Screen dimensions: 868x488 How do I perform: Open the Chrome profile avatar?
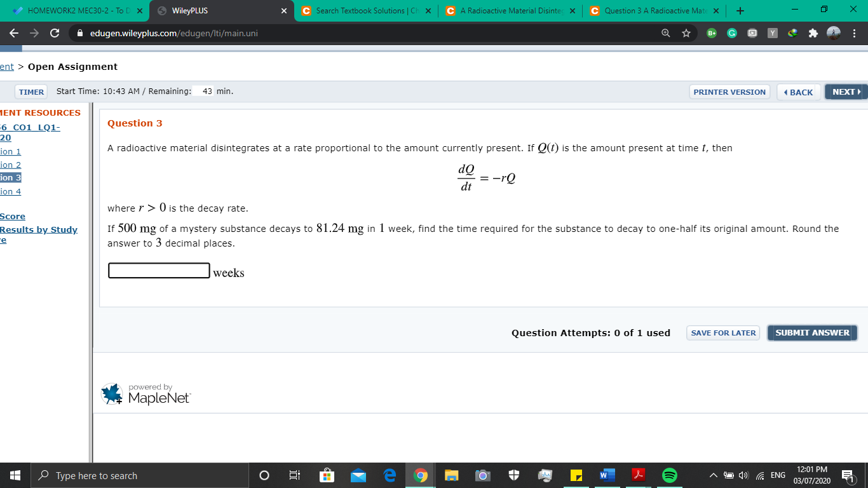(x=833, y=32)
